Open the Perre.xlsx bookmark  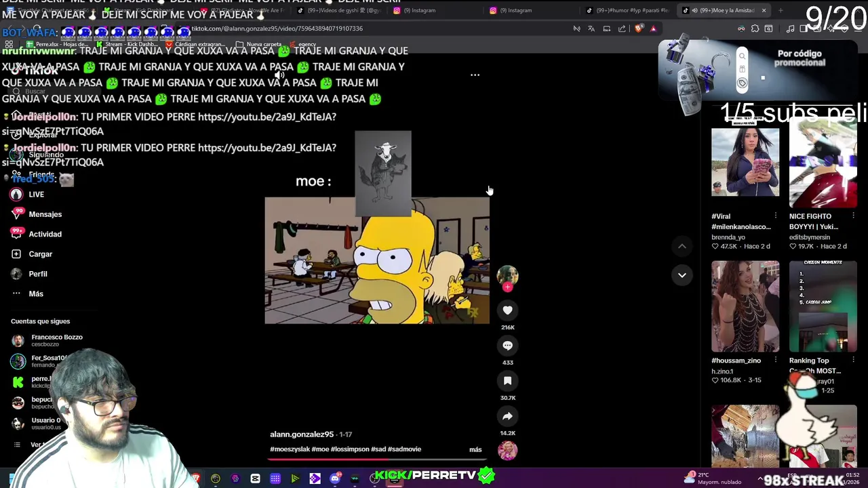(58, 44)
